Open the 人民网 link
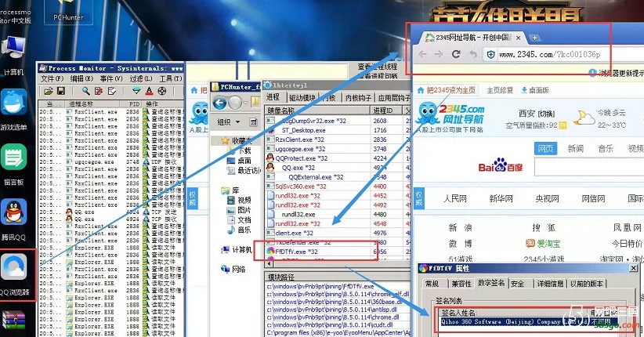 point(455,198)
